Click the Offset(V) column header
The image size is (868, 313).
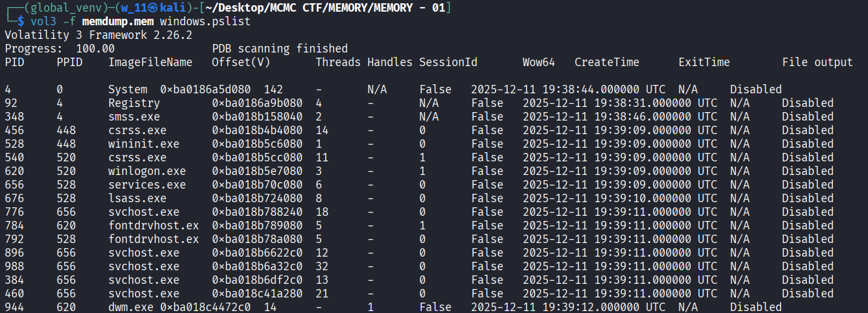pos(241,62)
